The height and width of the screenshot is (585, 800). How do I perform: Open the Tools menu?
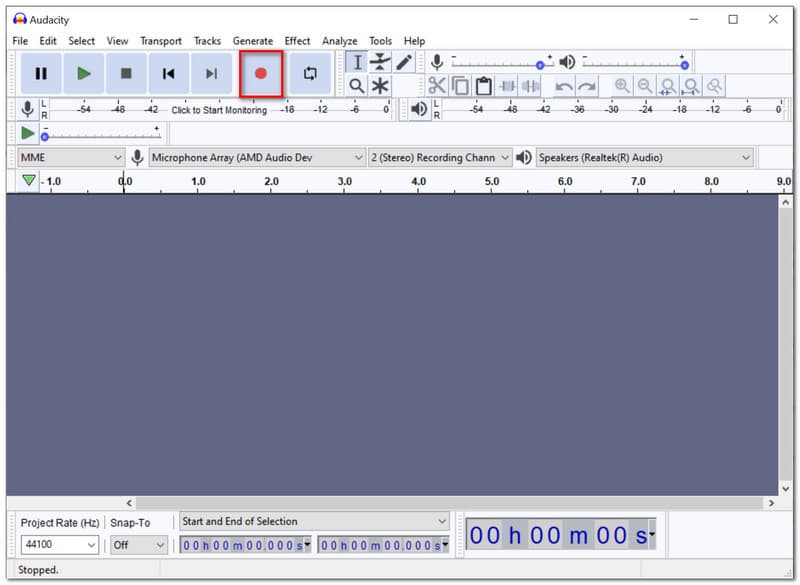coord(380,41)
